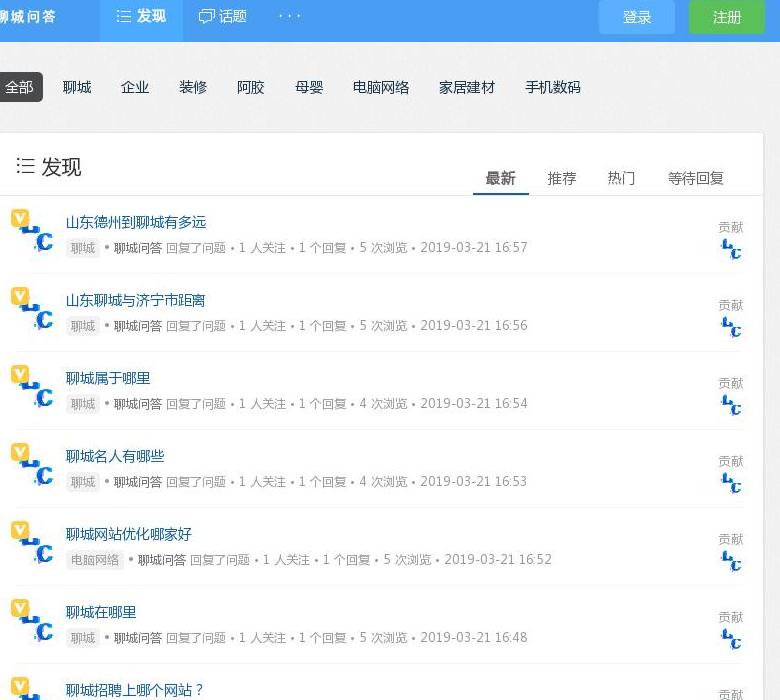Click 聊城问答 username under 聊城属于哪里
The width and height of the screenshot is (780, 700).
pyautogui.click(x=138, y=404)
